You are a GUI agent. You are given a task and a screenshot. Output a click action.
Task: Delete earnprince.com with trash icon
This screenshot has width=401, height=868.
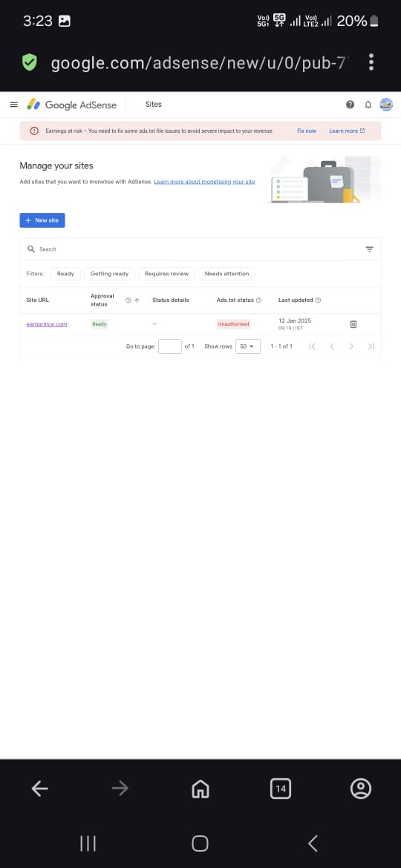pyautogui.click(x=353, y=324)
